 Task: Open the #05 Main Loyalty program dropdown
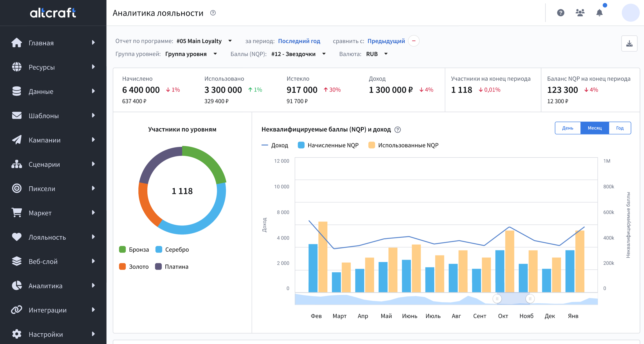pyautogui.click(x=204, y=41)
